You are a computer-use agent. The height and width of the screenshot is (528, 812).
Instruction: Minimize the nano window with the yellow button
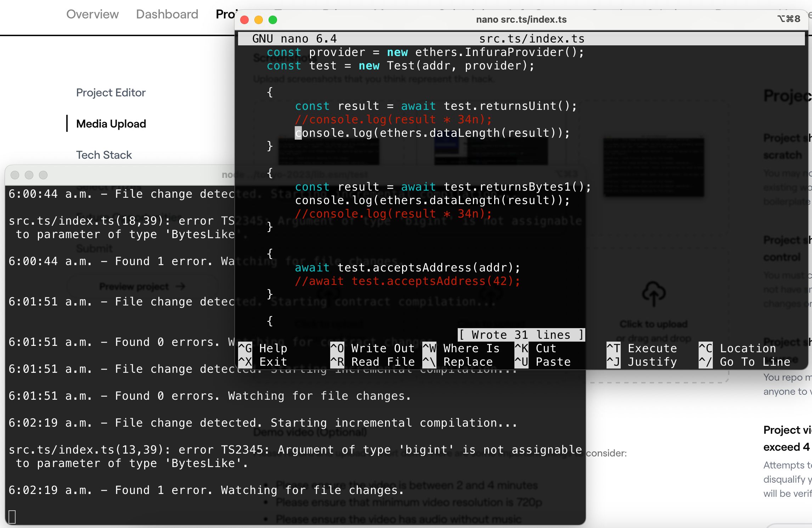pyautogui.click(x=259, y=20)
